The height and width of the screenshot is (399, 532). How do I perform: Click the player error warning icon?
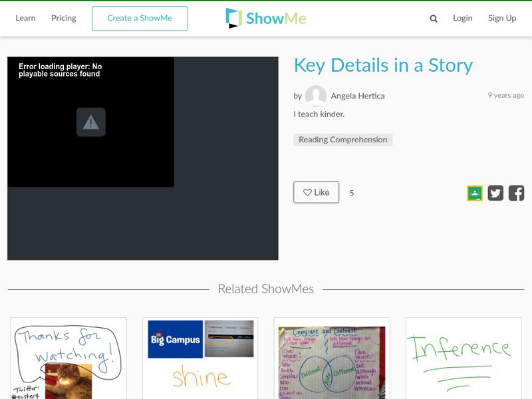(91, 122)
